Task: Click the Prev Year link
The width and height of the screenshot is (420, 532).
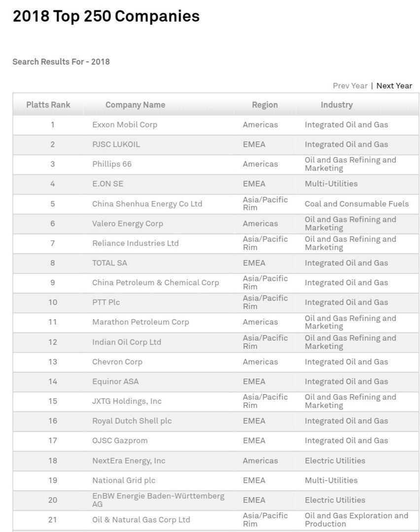Action: click(x=350, y=86)
